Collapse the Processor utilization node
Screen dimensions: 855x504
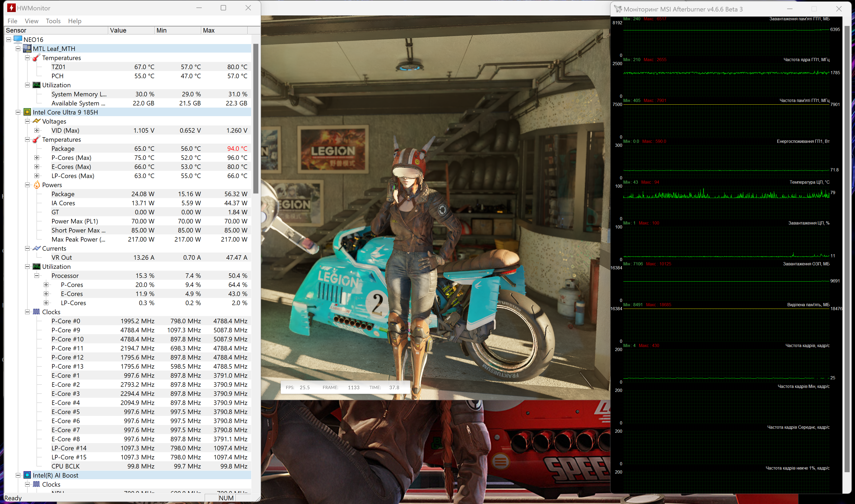[x=37, y=275]
